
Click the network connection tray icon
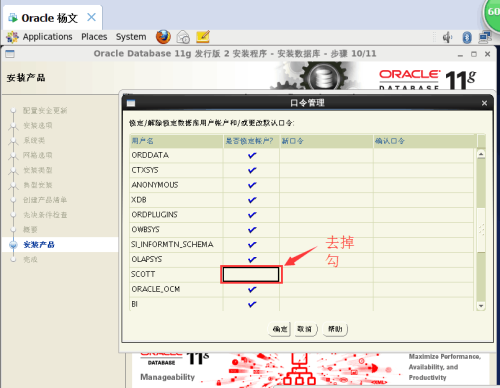tap(485, 37)
